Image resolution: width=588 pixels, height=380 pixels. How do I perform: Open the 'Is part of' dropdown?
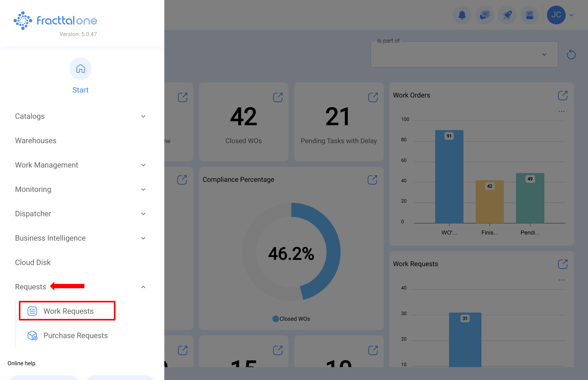(x=464, y=55)
